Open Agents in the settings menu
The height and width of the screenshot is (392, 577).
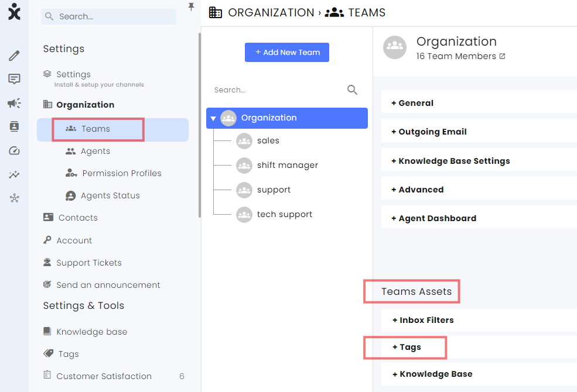95,151
